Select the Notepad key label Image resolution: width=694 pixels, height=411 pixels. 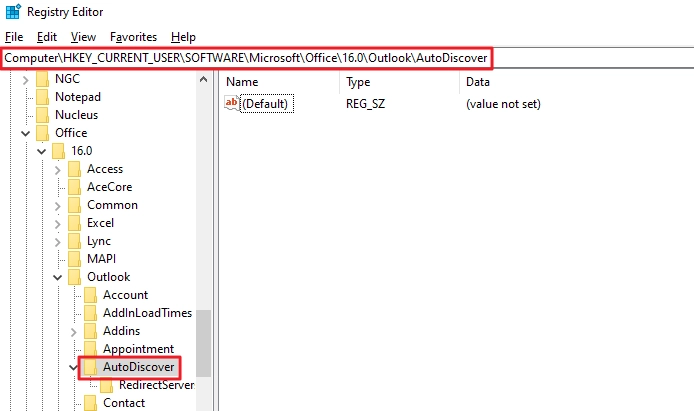click(78, 97)
